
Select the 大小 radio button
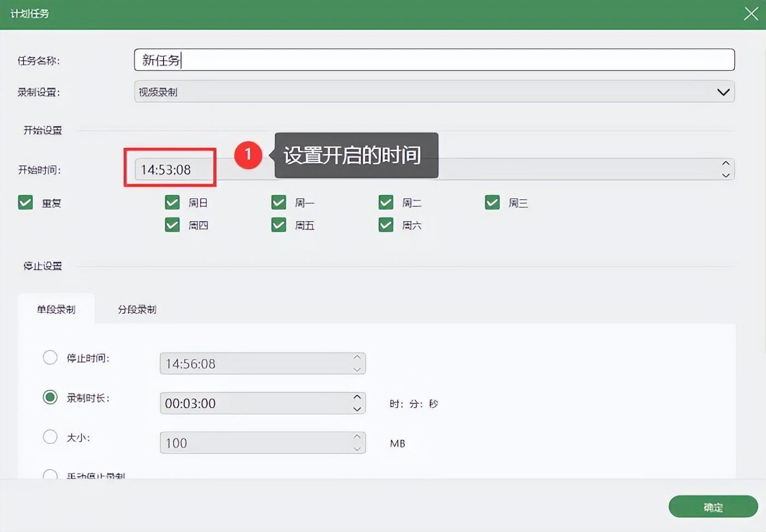pos(50,437)
